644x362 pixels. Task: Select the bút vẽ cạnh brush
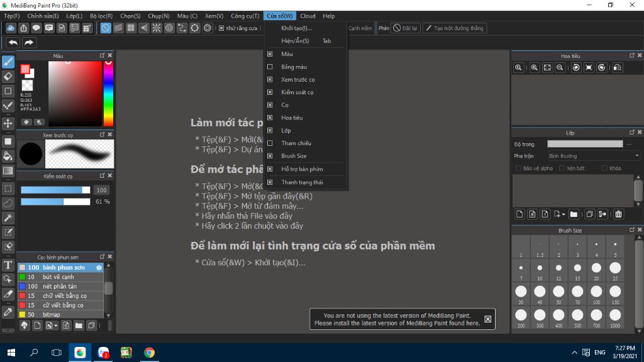click(60, 277)
